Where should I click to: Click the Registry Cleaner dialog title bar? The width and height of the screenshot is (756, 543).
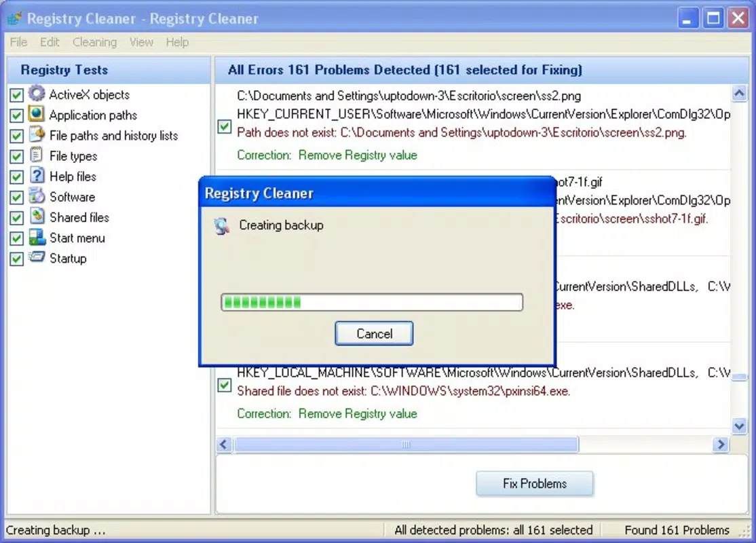point(377,193)
